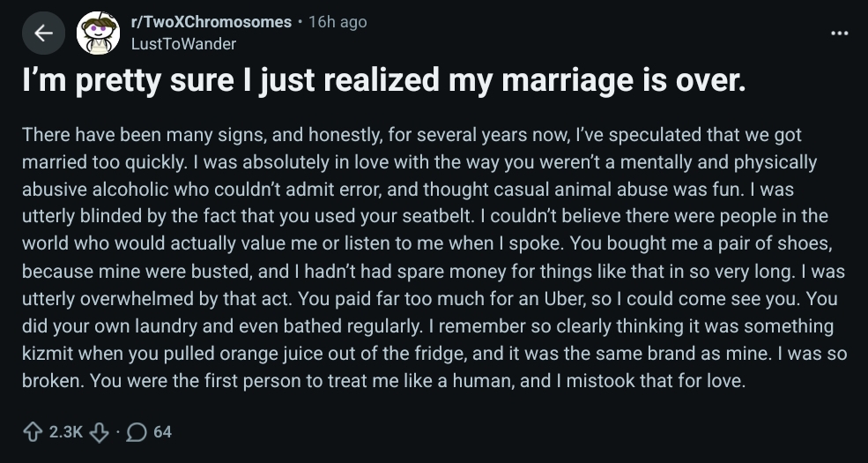Open the three-dot post options menu
Viewport: 868px width, 463px height.
point(839,34)
